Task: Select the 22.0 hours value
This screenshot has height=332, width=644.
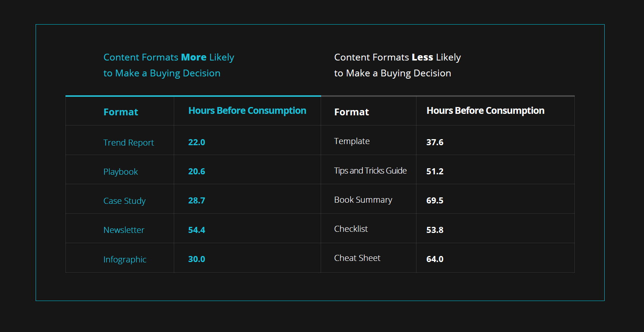Action: [x=196, y=142]
